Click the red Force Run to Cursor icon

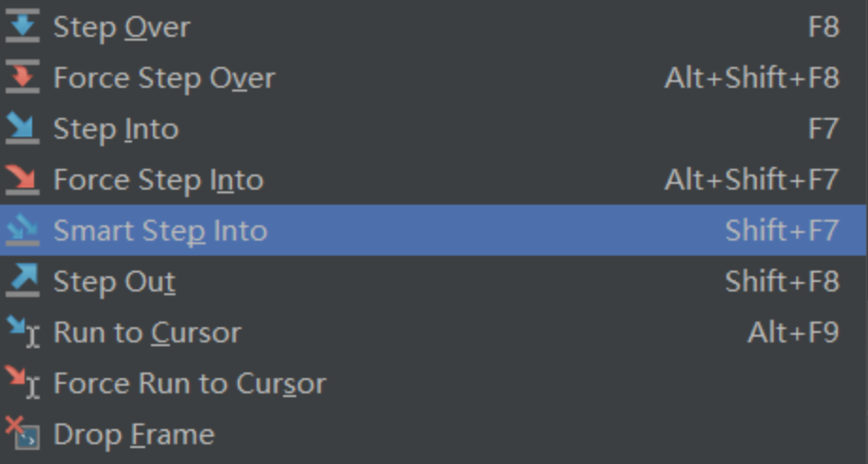23,383
